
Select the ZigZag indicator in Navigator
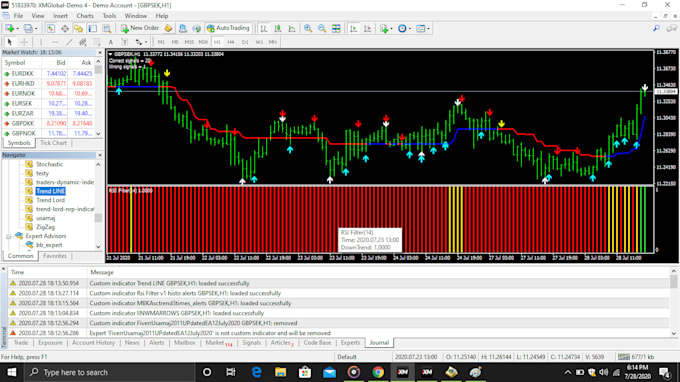coord(46,227)
